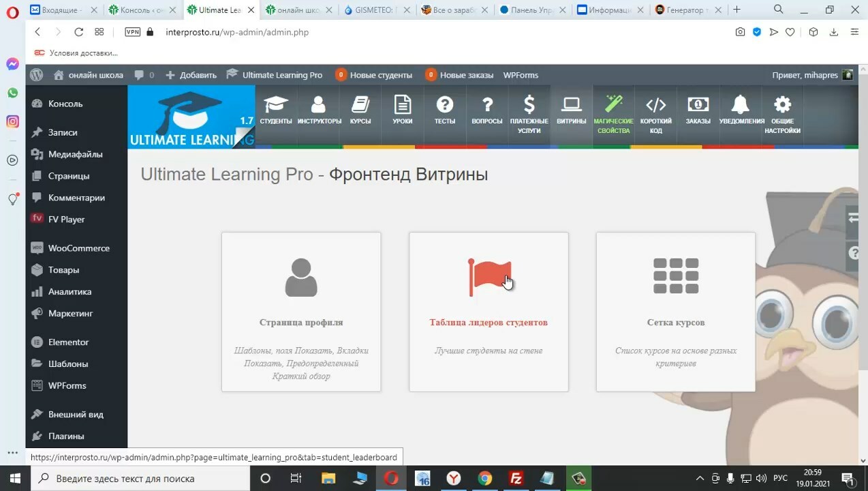868x491 pixels.
Task: Open WhatsApp in Opera sidebar
Action: (12, 93)
